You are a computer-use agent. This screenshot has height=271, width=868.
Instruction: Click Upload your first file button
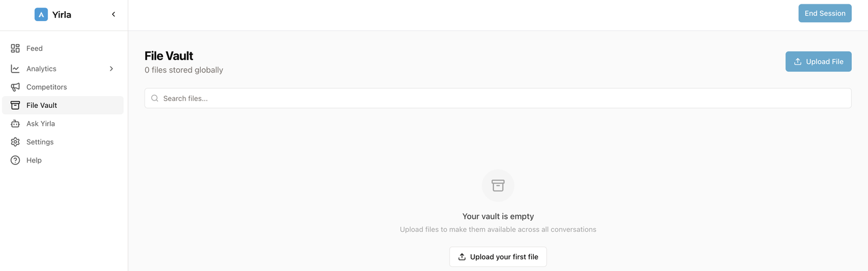tap(498, 257)
